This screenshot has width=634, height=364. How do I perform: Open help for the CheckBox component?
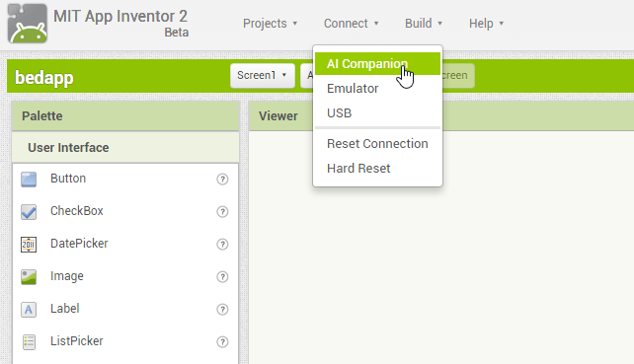[x=222, y=212]
